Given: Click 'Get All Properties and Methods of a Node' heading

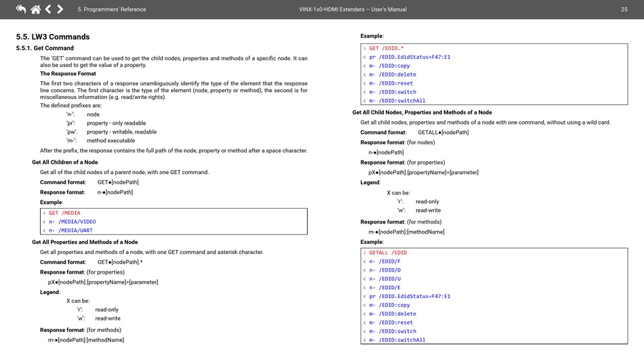Looking at the screenshot, I should 85,242.
